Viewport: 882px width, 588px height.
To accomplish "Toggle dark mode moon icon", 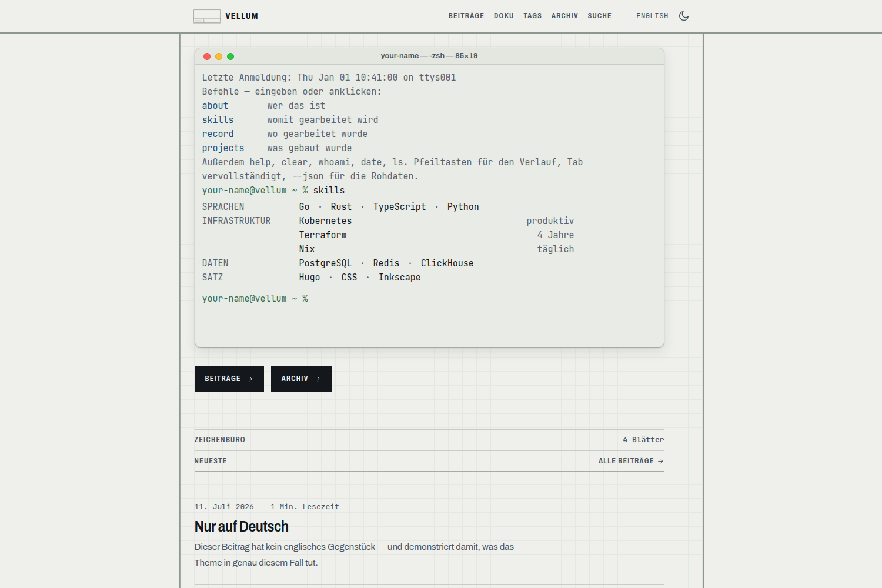I will click(684, 16).
